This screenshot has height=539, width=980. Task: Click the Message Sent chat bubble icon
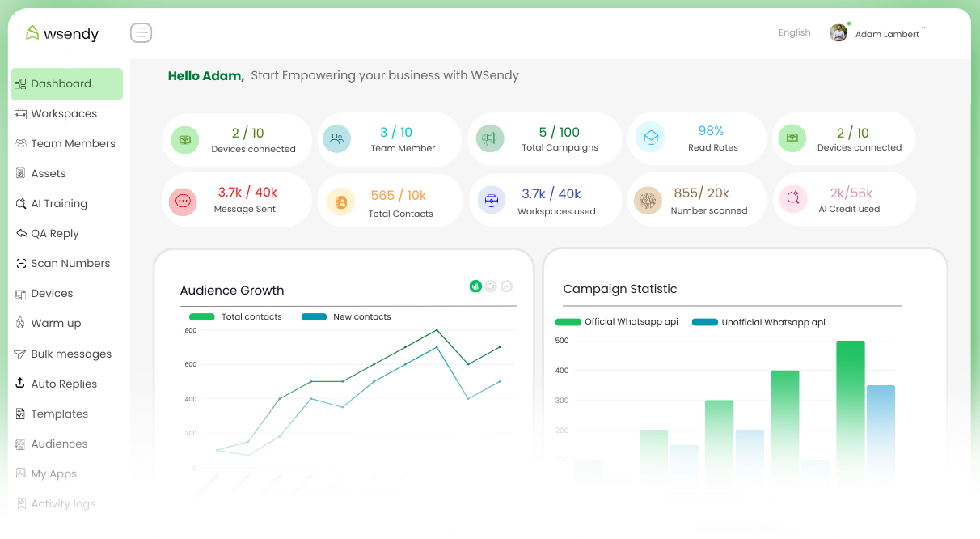pyautogui.click(x=183, y=202)
